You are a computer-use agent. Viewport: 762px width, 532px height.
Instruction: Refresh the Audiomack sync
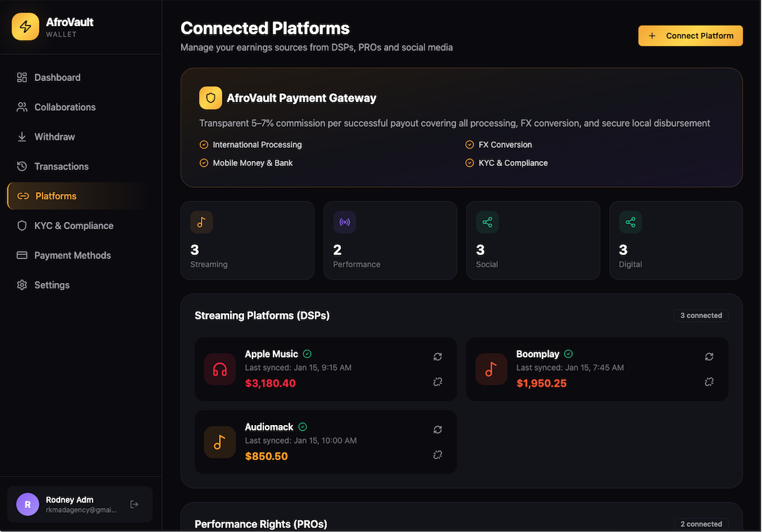[438, 430]
